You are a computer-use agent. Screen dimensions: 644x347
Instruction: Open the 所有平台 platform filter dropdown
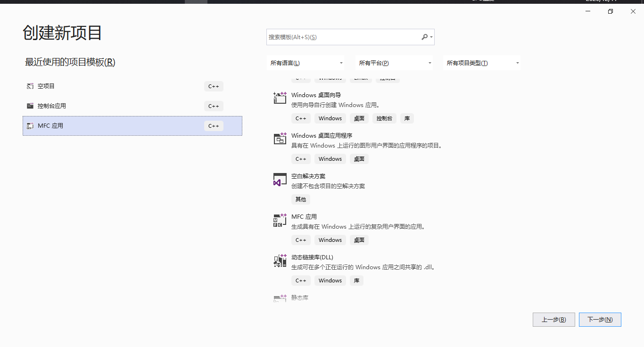394,63
